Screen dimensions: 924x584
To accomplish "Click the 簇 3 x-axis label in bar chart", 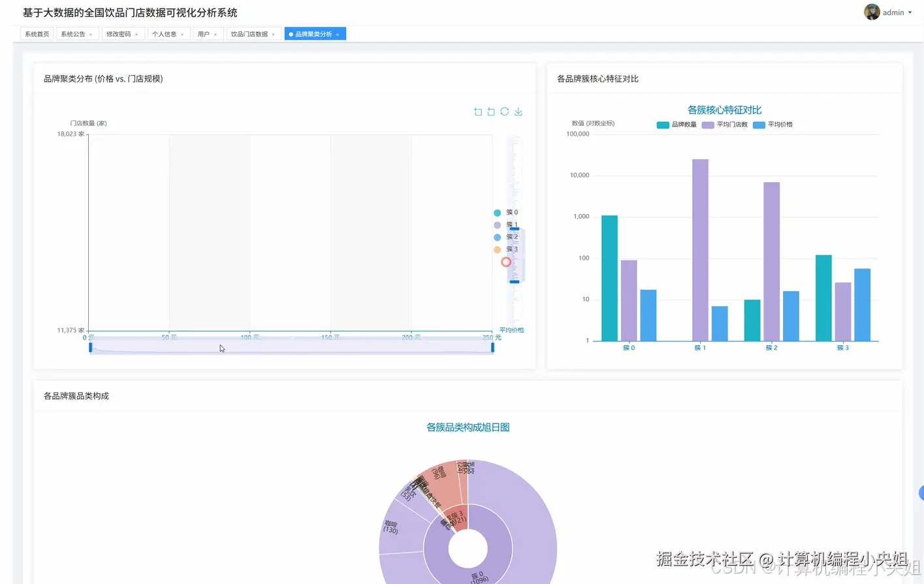I will tap(843, 348).
